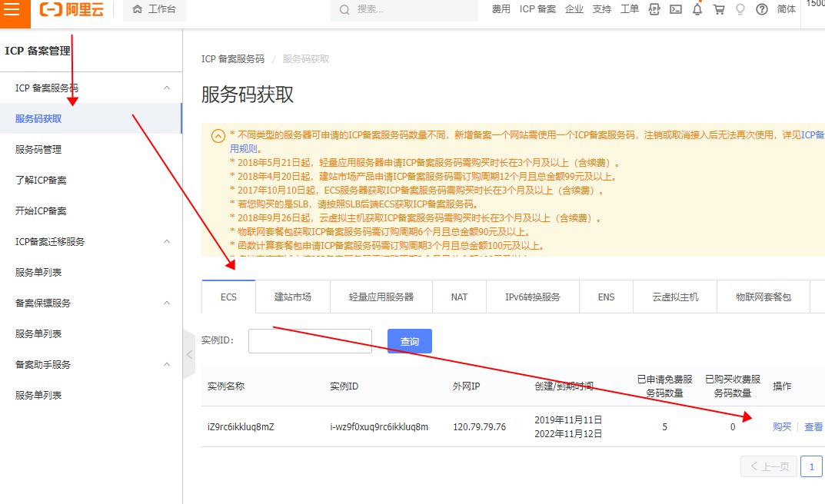This screenshot has height=504, width=825.
Task: Open 开始ICP备案 in the sidebar
Action: tap(41, 211)
